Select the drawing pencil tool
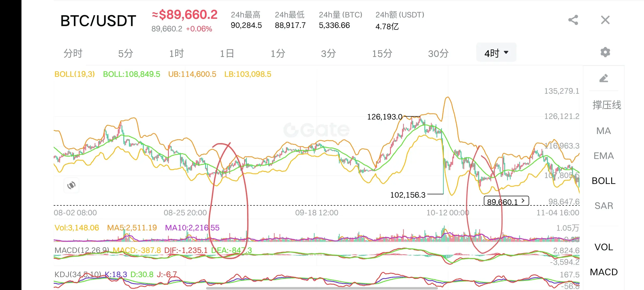The image size is (644, 290). click(604, 78)
